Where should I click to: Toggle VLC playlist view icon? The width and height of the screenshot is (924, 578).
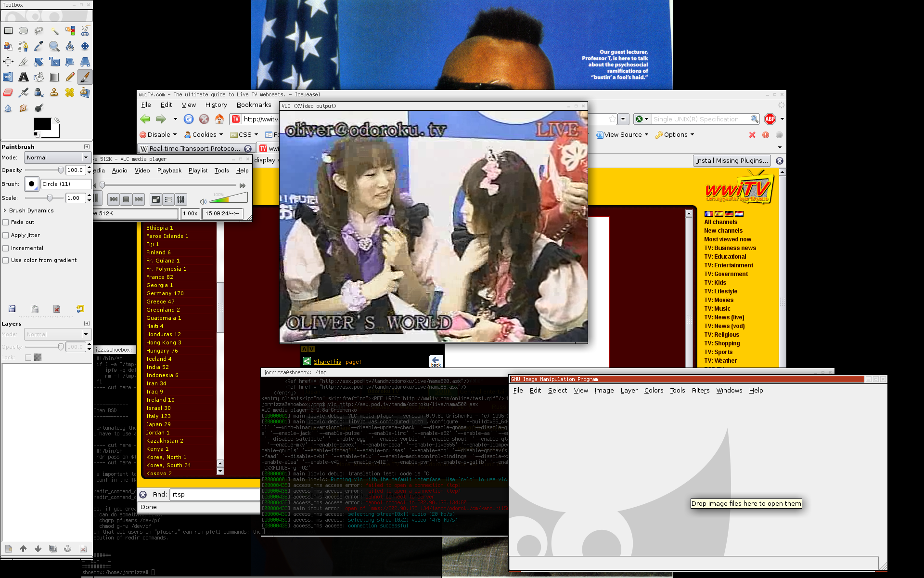coord(168,199)
